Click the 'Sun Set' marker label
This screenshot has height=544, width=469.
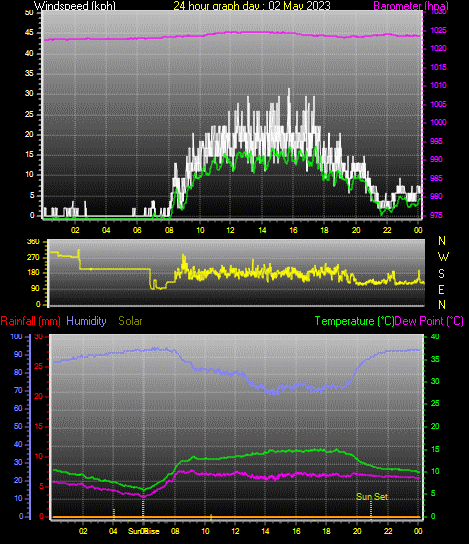pyautogui.click(x=372, y=496)
